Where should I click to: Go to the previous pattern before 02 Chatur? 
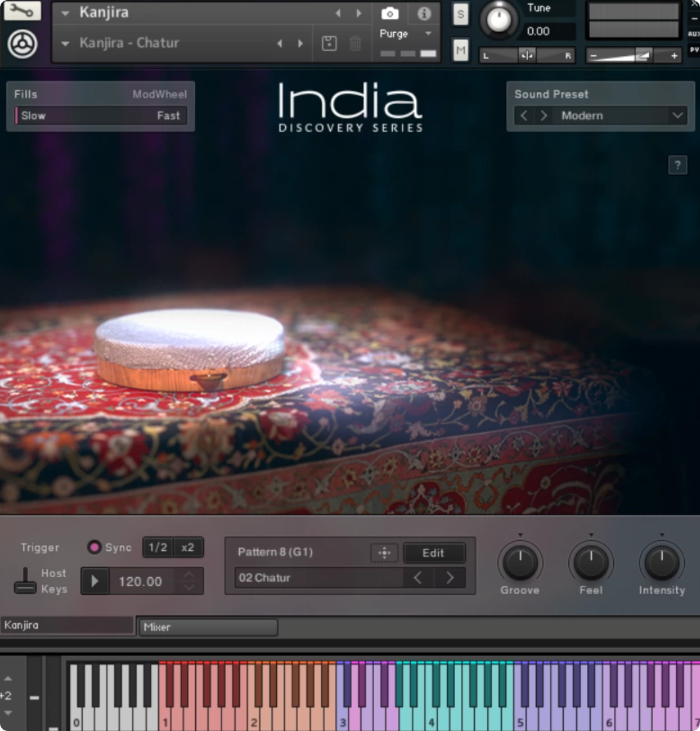coord(418,578)
